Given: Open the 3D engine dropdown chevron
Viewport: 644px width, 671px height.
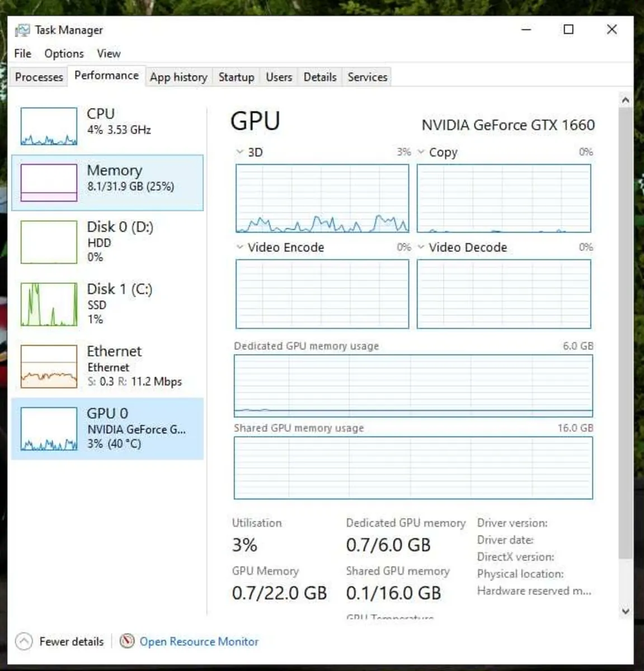Looking at the screenshot, I should pyautogui.click(x=239, y=152).
